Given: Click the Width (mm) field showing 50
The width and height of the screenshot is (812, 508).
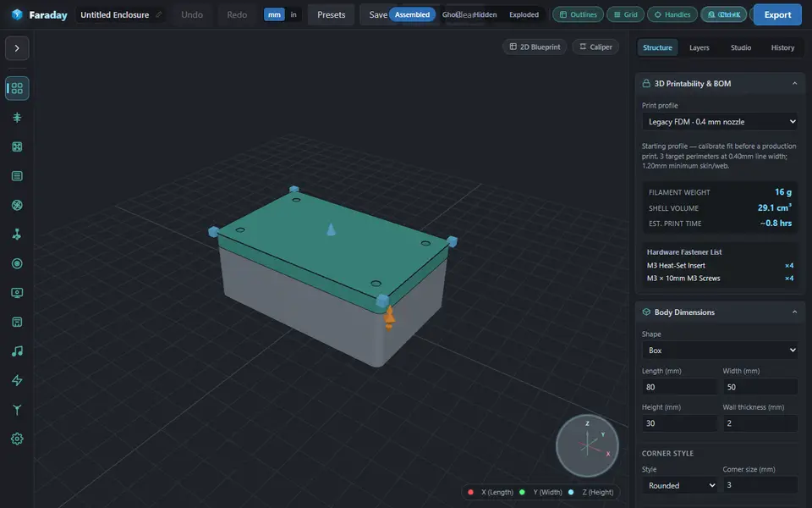Looking at the screenshot, I should point(760,387).
